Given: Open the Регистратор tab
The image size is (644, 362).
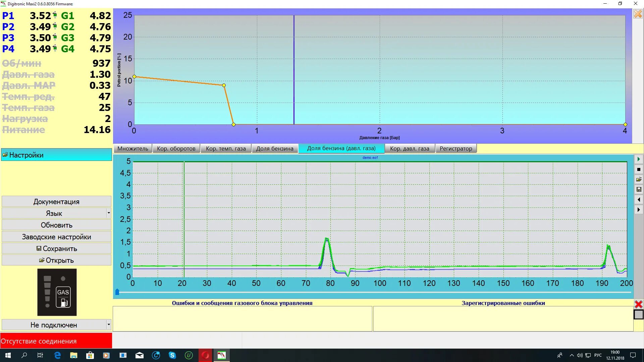Looking at the screenshot, I should 455,148.
